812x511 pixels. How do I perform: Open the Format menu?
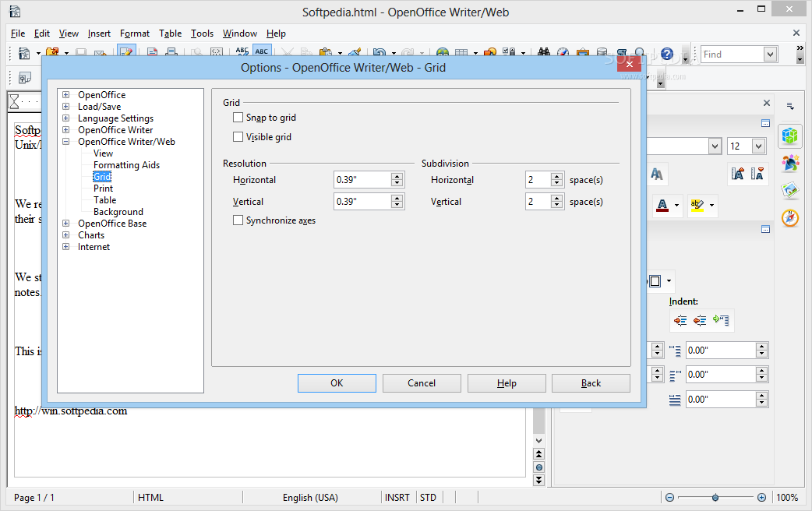[x=135, y=33]
